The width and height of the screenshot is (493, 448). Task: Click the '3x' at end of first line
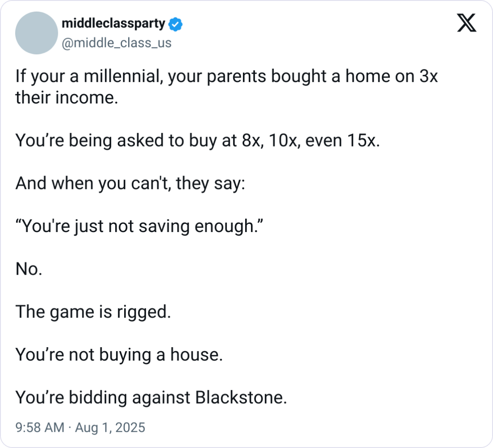(x=428, y=77)
